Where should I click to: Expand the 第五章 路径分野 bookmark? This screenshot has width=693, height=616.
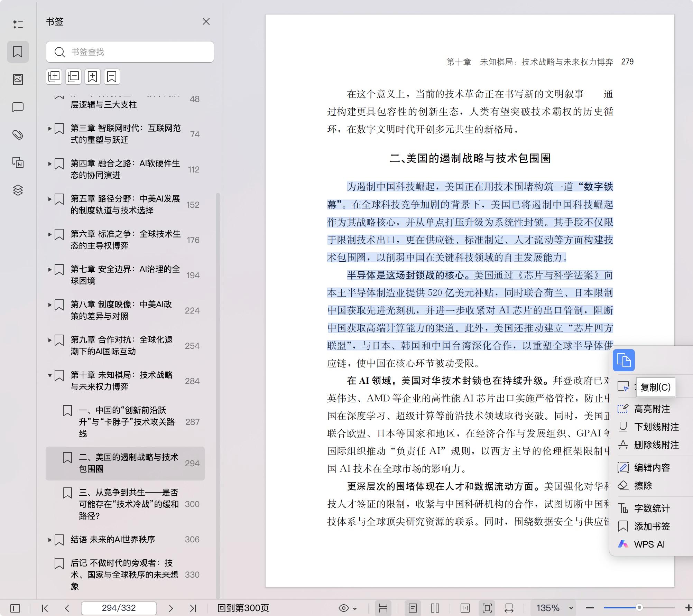click(x=49, y=199)
